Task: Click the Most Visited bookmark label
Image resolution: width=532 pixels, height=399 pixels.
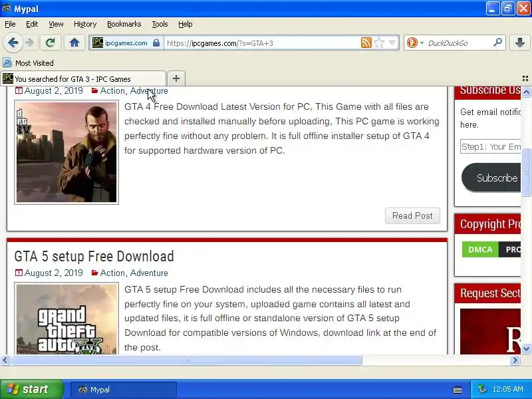Action: click(x=35, y=63)
